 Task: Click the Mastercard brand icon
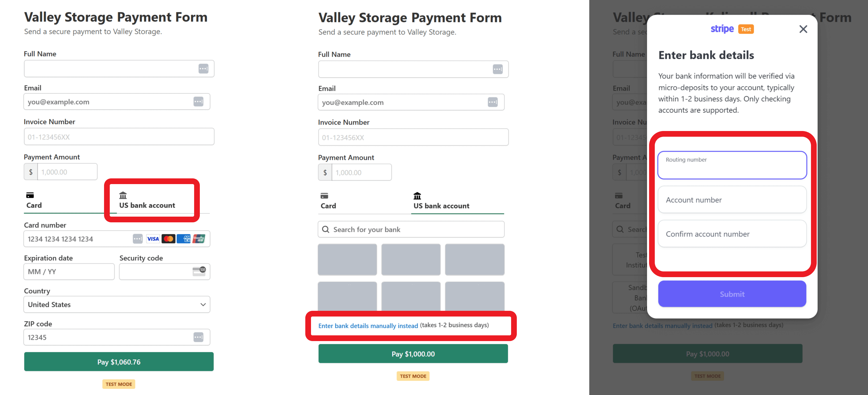point(168,239)
